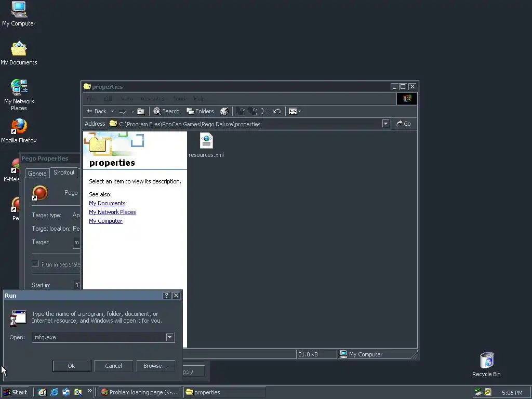Click the Windows flag throbber icon
This screenshot has height=399, width=532.
coord(407,99)
